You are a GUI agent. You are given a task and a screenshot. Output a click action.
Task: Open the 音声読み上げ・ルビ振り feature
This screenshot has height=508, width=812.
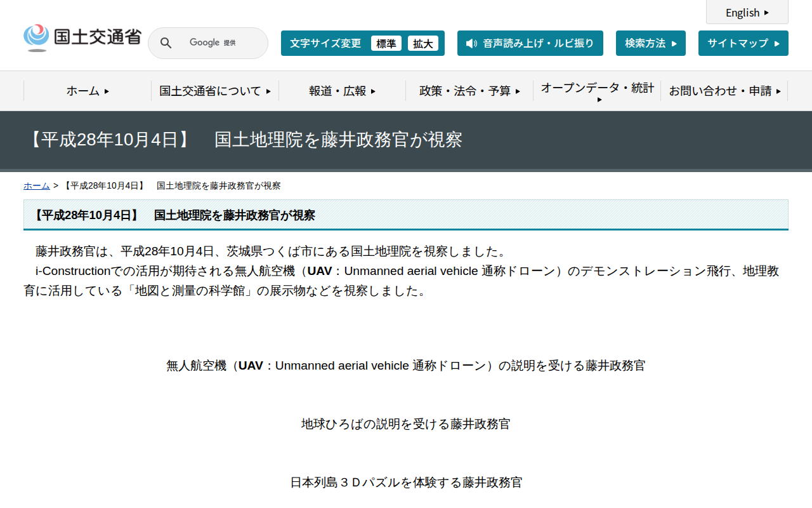530,43
